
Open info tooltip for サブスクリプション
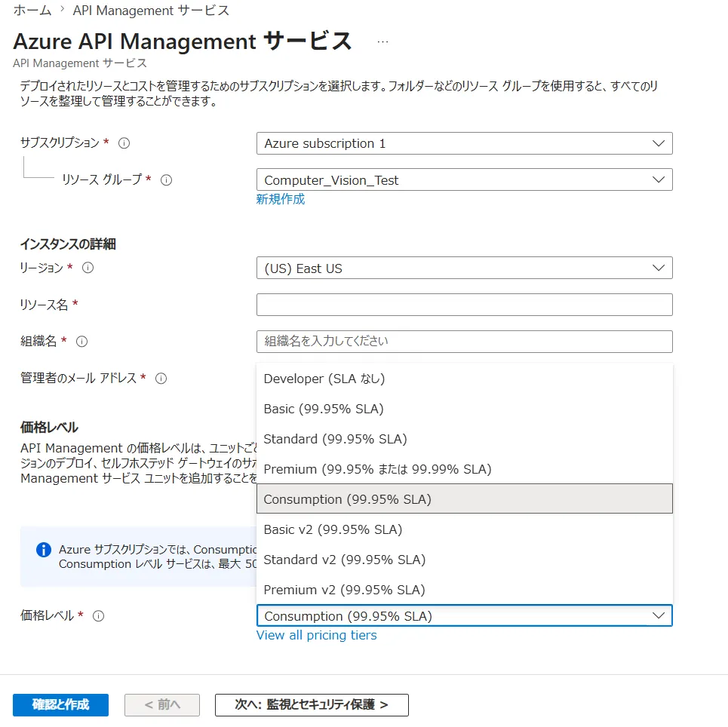click(124, 143)
